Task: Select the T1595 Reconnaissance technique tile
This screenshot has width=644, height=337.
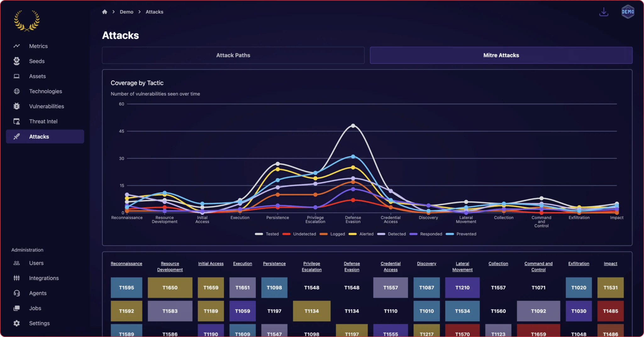Action: (x=126, y=288)
